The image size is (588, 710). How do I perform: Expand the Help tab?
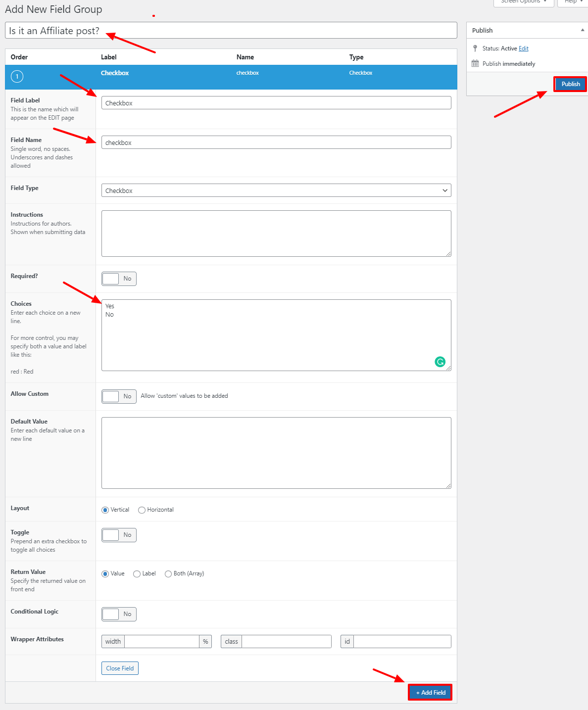click(x=573, y=2)
